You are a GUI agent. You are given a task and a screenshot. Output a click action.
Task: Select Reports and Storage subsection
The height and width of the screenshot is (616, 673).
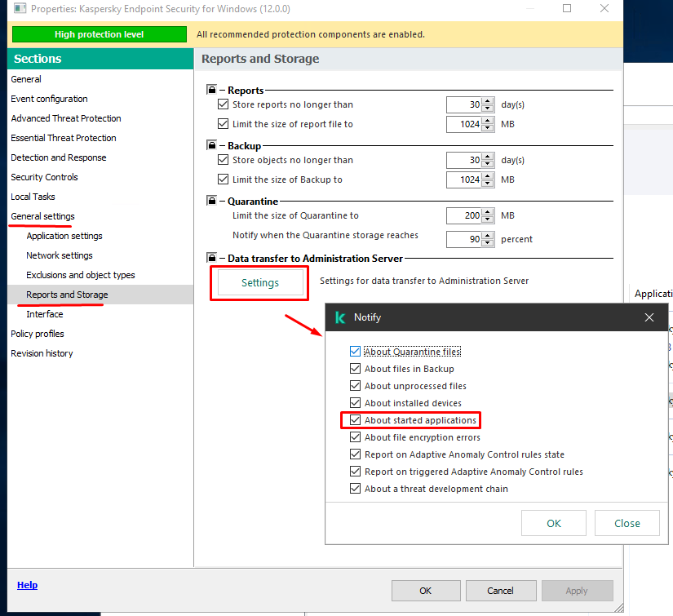67,295
